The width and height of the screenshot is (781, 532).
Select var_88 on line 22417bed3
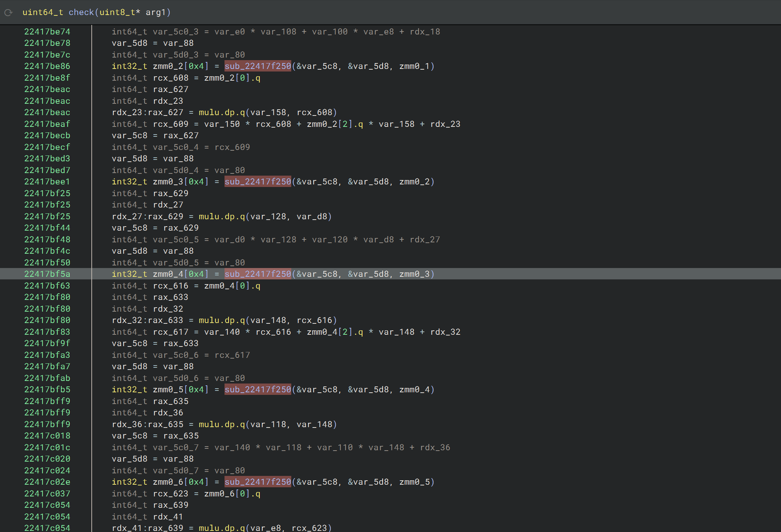tap(178, 158)
